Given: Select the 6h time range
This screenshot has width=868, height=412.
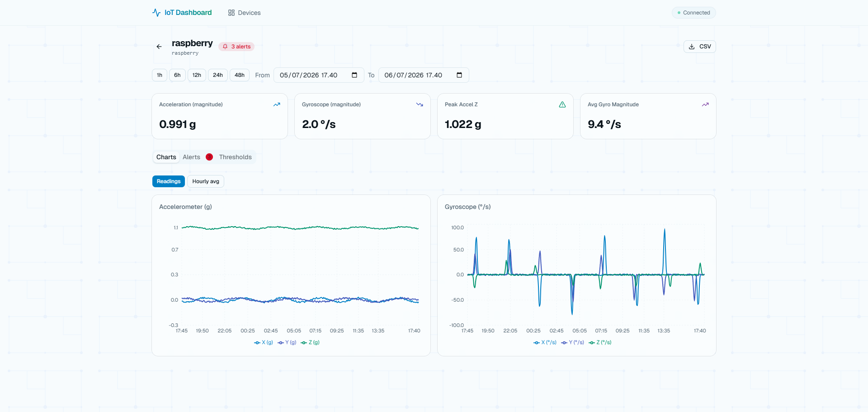Looking at the screenshot, I should point(177,75).
